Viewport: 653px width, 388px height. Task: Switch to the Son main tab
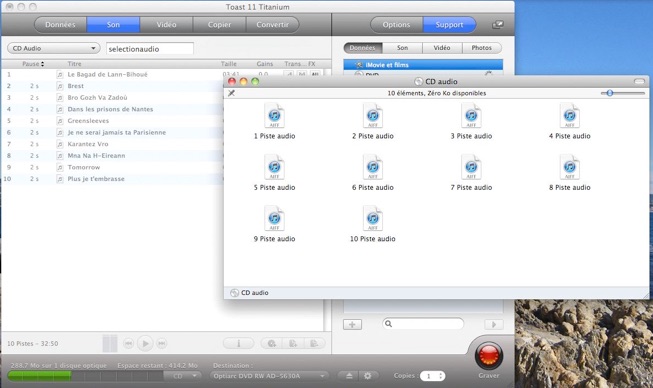pyautogui.click(x=113, y=25)
